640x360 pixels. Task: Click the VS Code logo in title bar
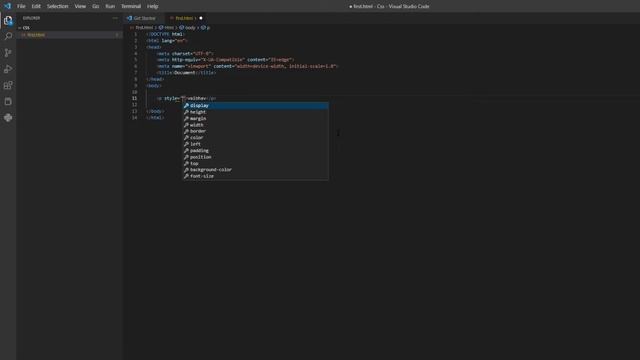point(7,6)
